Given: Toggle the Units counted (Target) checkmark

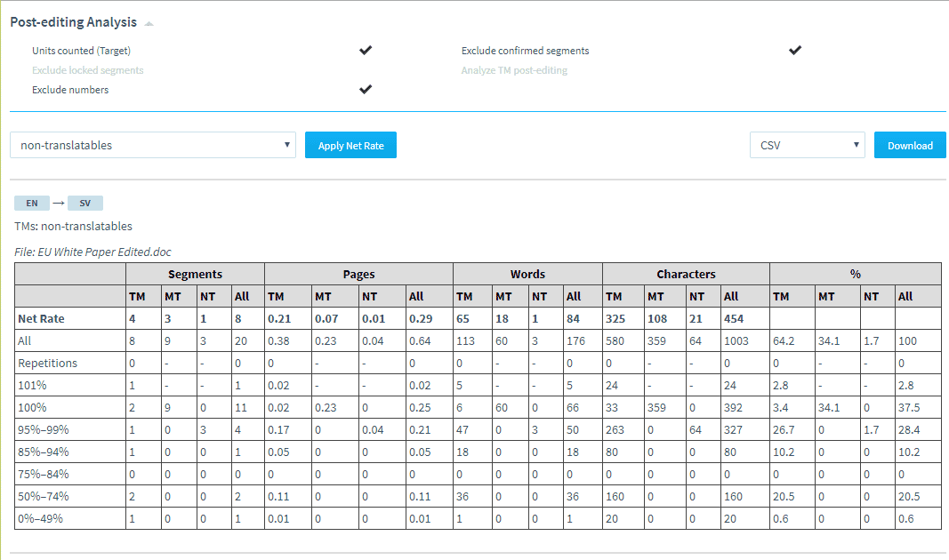Looking at the screenshot, I should point(366,50).
